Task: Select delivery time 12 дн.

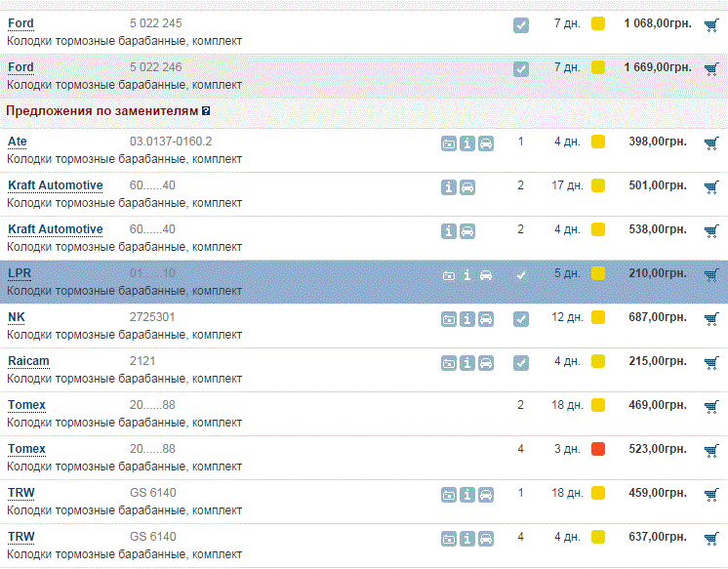Action: pyautogui.click(x=567, y=317)
